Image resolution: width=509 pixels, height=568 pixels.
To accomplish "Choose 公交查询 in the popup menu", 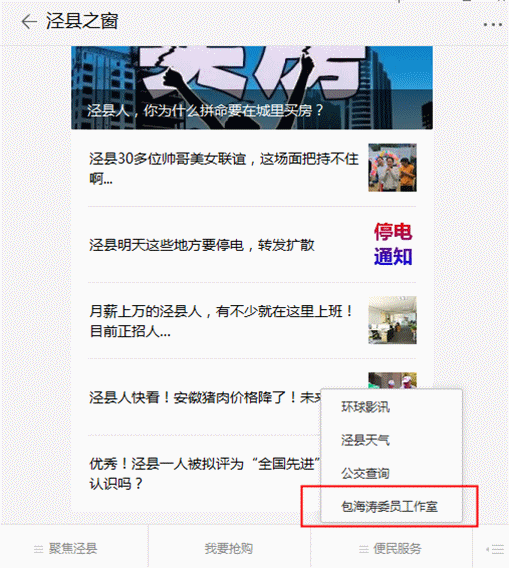I will pos(365,473).
